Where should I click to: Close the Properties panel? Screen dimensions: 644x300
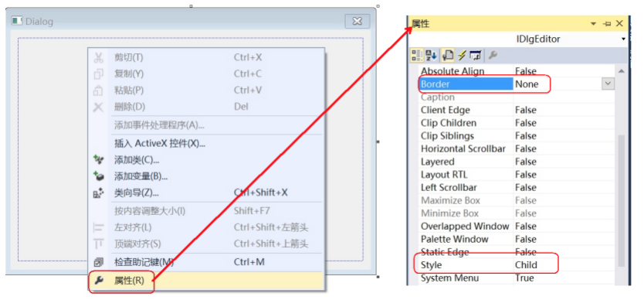[620, 23]
